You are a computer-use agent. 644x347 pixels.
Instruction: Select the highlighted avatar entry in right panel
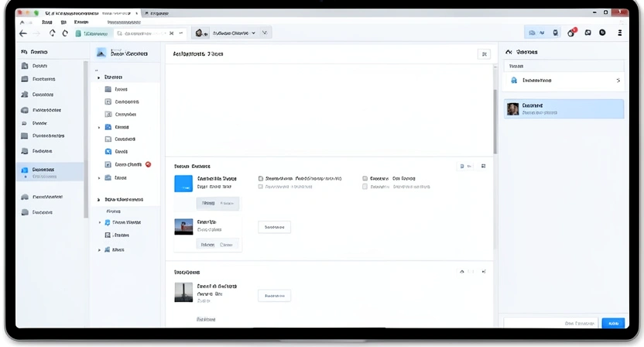[563, 108]
